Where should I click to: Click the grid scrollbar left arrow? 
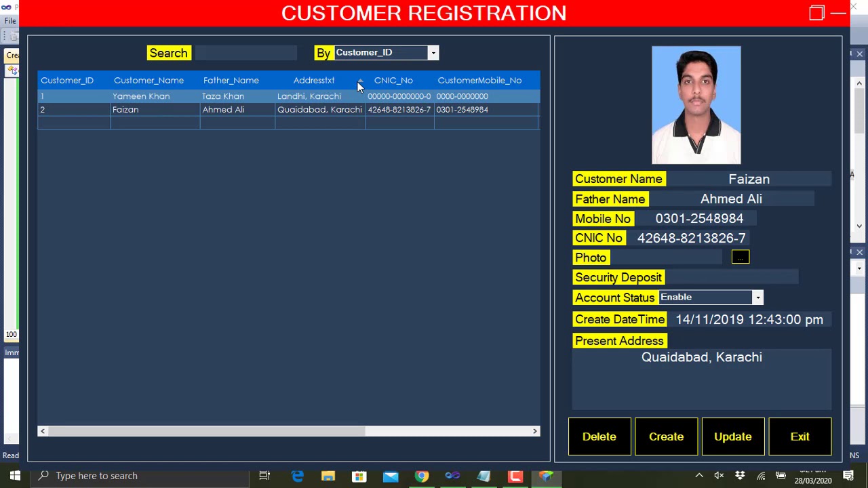43,431
